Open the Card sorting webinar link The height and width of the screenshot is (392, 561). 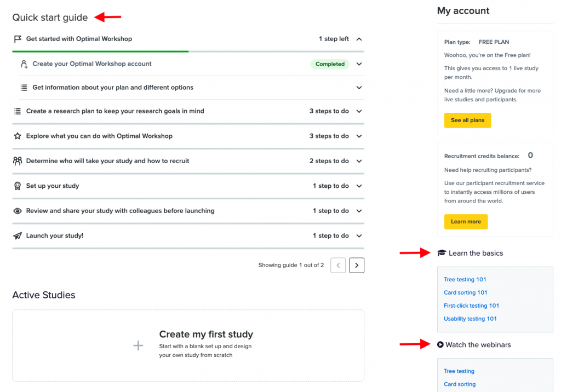(x=460, y=384)
